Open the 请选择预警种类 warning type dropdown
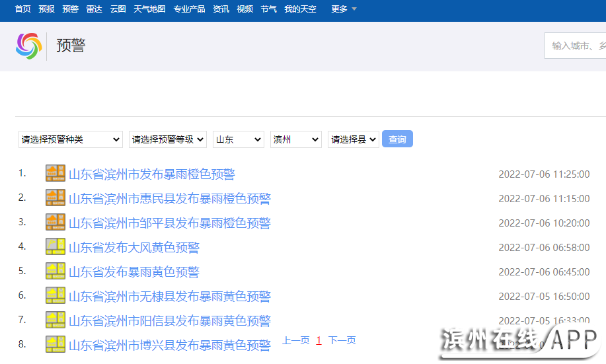Image resolution: width=606 pixels, height=364 pixels. (x=70, y=139)
